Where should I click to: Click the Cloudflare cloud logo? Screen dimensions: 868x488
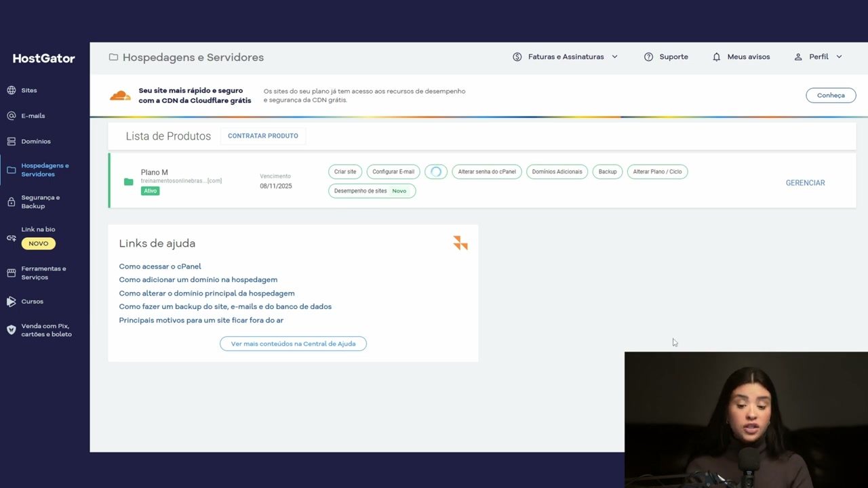click(120, 96)
